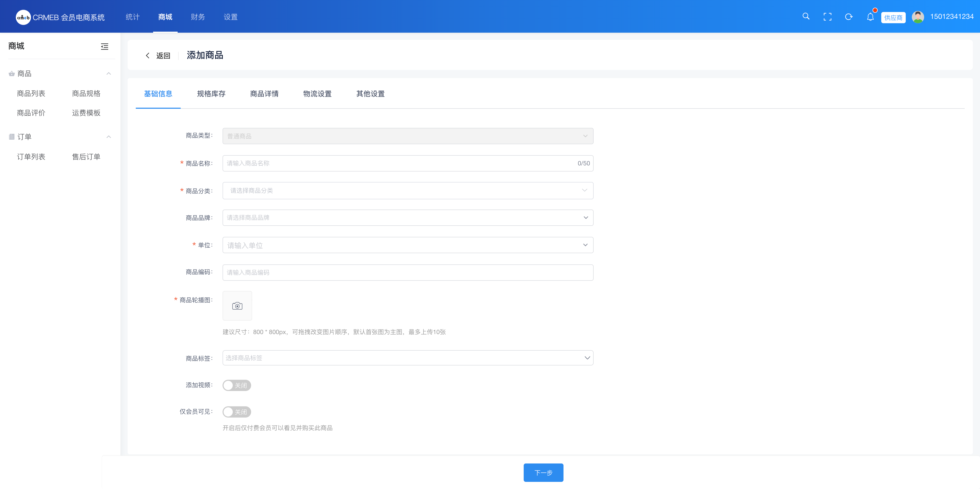Open the 商品分类 dropdown

pyautogui.click(x=408, y=191)
